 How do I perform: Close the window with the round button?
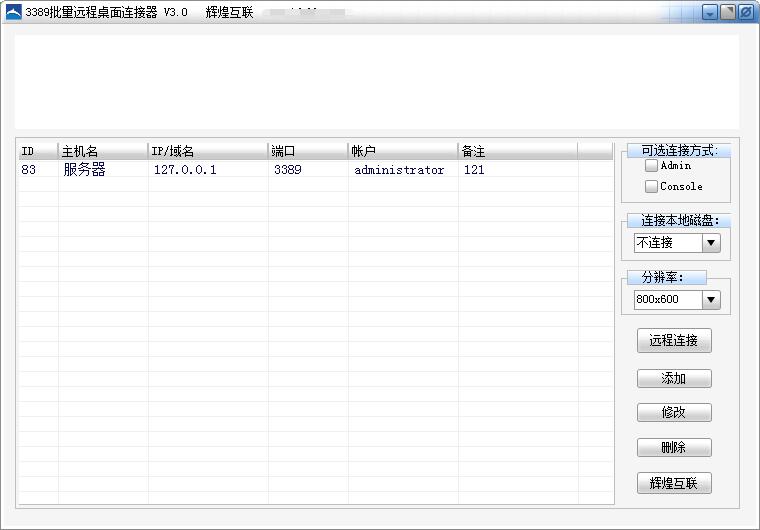[746, 13]
